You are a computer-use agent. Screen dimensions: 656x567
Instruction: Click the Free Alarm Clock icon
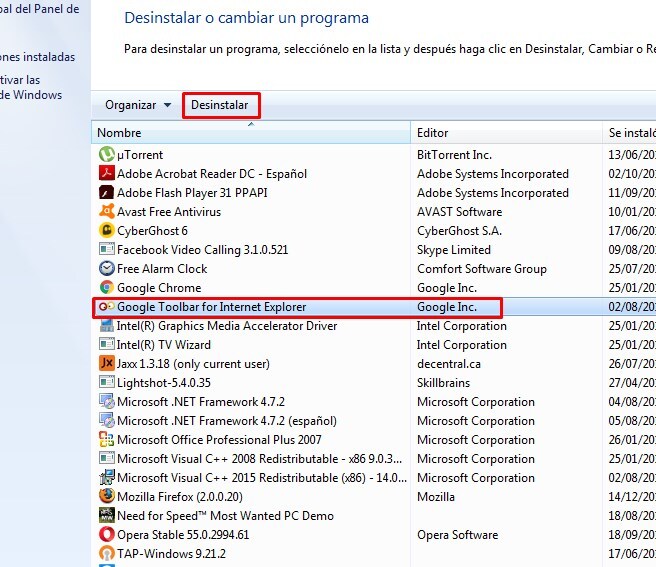pyautogui.click(x=107, y=268)
